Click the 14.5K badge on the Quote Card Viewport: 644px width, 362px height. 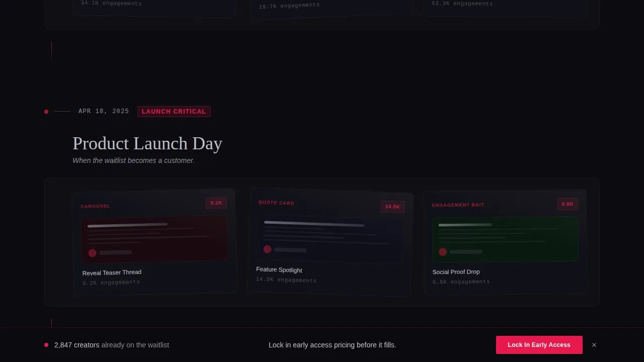(x=392, y=207)
